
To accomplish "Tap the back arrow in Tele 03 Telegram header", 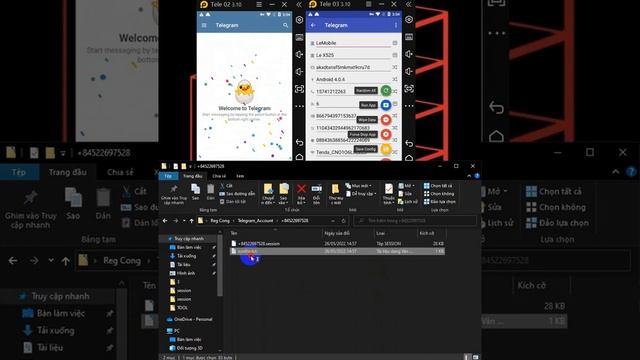I will pos(313,25).
